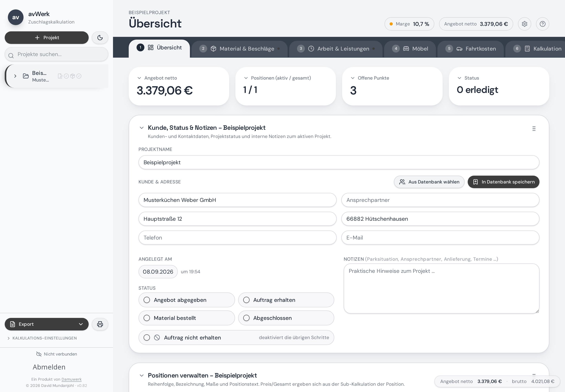Open settings via the gear icon
Screen dimensions: 565x392
pos(524,24)
